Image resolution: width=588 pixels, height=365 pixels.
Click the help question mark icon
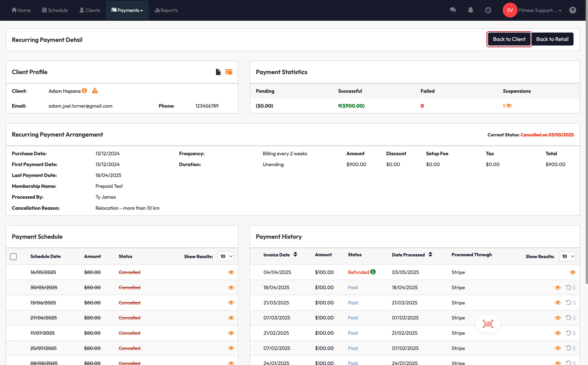tap(572, 10)
